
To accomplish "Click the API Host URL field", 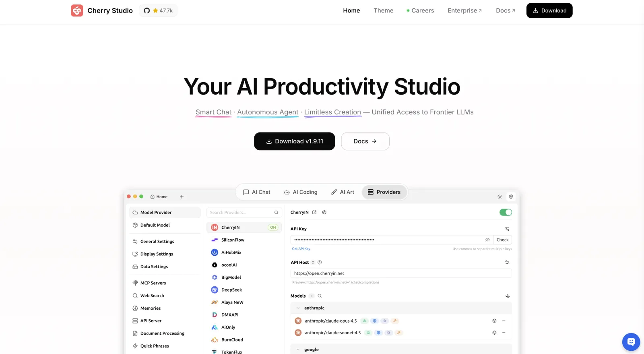I will 401,273.
